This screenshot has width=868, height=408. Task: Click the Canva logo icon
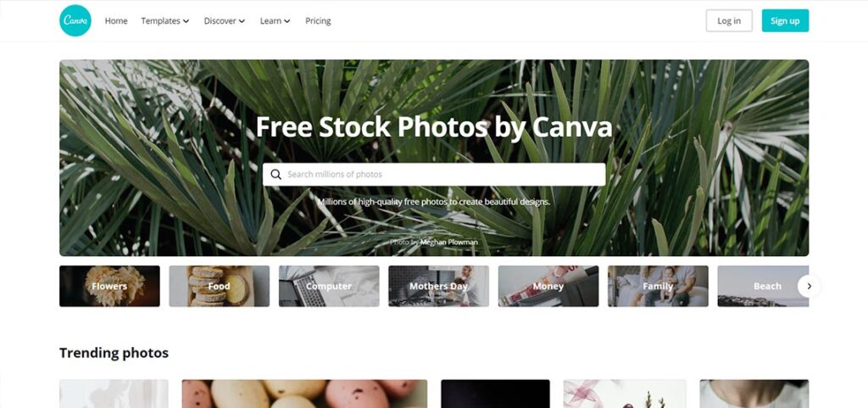75,20
